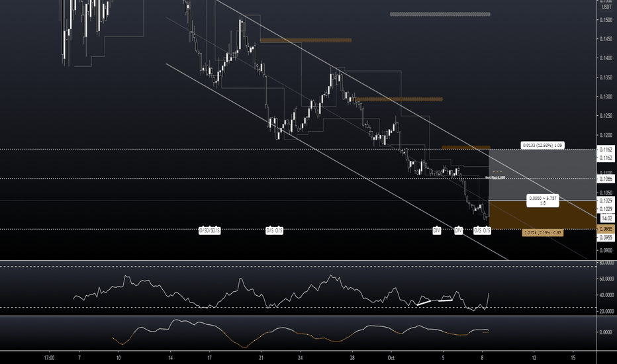
Task: Click the 15 date label on time axis
Action: [573, 358]
